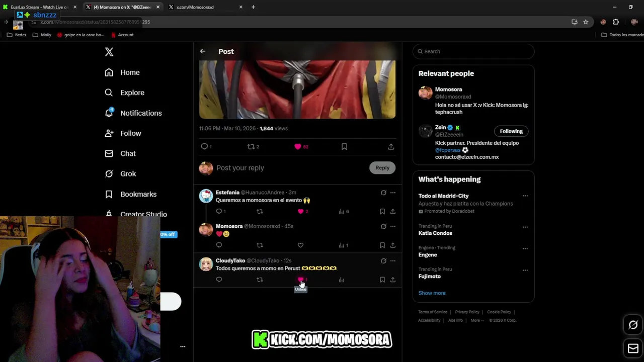Viewport: 644px width, 362px height.
Task: Reply icon on main post
Action: click(x=204, y=146)
